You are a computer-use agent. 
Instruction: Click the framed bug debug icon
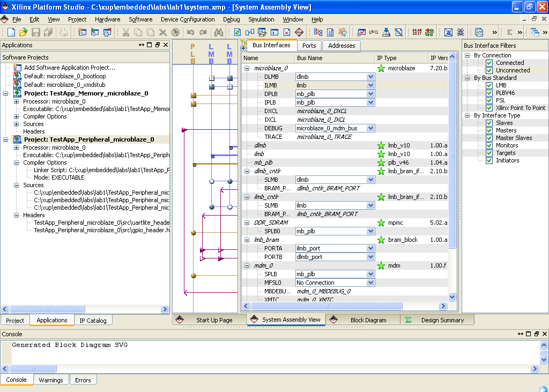448,33
